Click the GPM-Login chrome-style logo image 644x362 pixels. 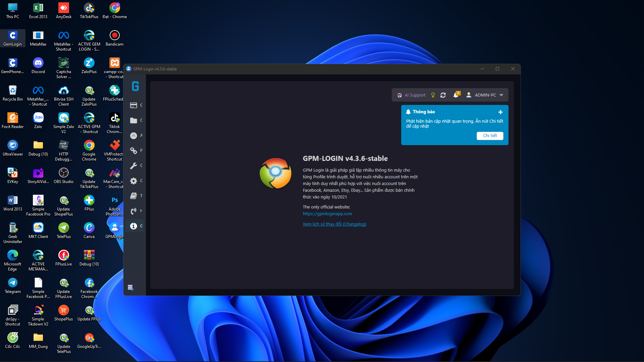tap(275, 173)
